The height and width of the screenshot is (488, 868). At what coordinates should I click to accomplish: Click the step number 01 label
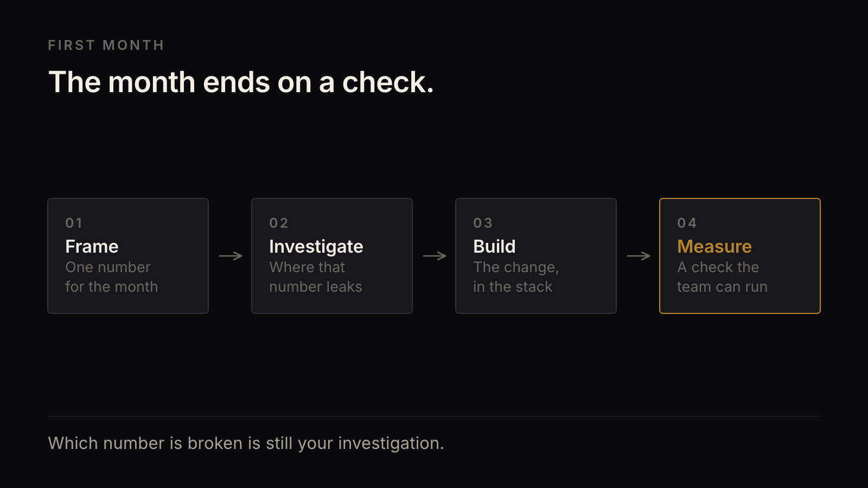[x=74, y=223]
